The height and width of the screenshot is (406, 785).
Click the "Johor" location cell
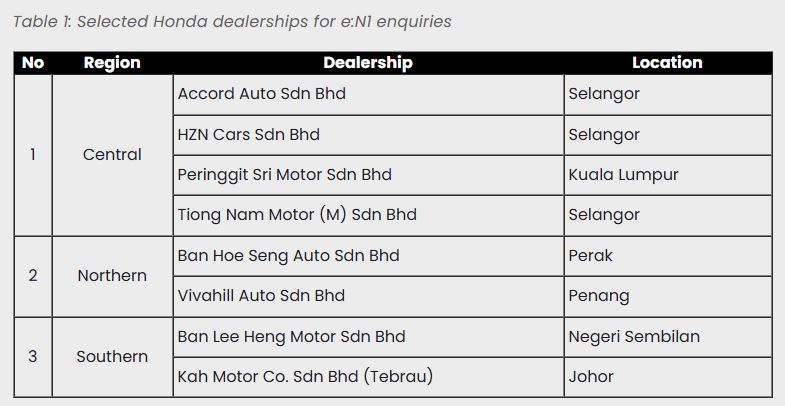point(591,376)
